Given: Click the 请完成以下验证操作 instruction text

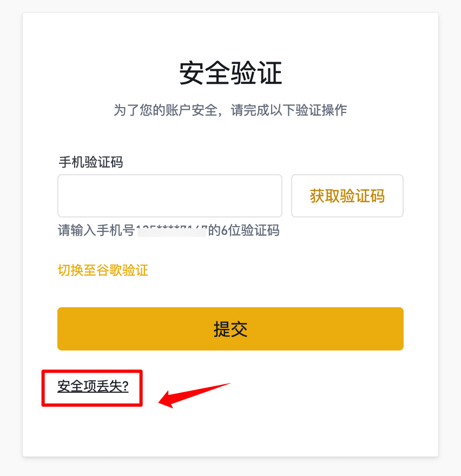Looking at the screenshot, I should click(289, 110).
